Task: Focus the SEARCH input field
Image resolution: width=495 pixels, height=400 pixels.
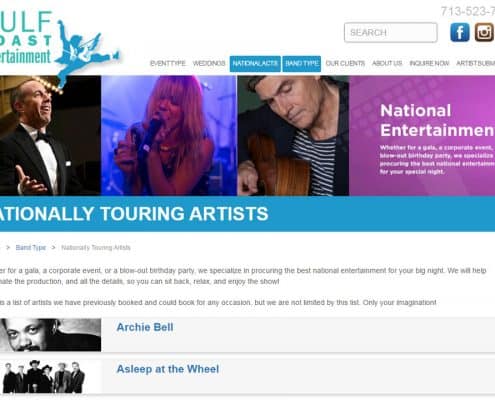Action: (391, 33)
